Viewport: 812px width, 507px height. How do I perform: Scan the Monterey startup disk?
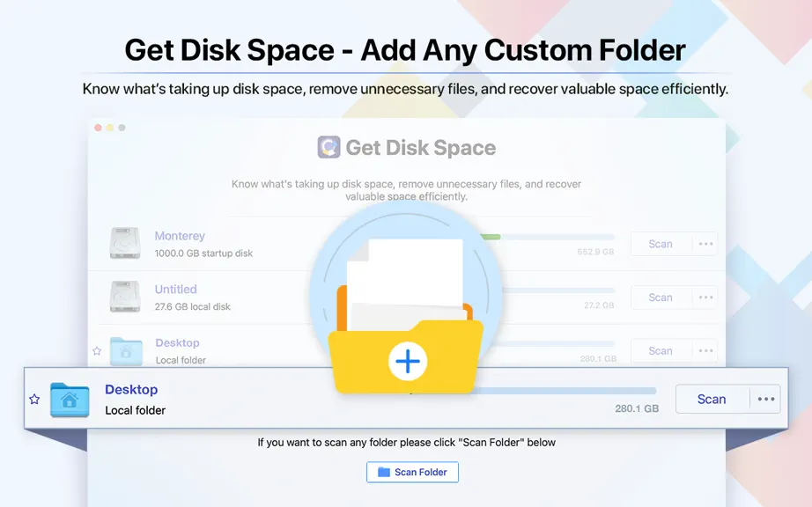[661, 244]
